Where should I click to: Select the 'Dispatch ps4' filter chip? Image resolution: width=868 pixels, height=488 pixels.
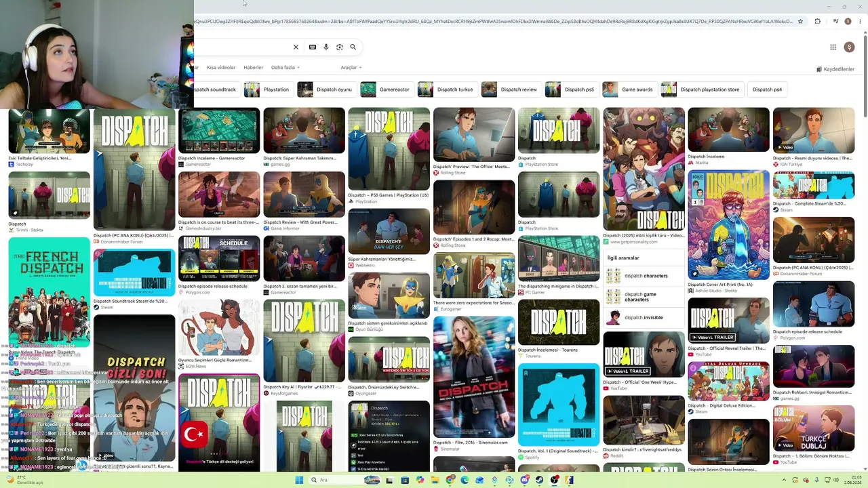(767, 89)
